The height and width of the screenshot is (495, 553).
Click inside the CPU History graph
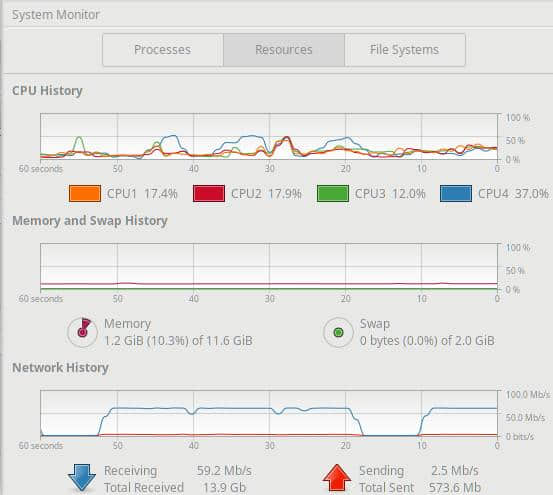pos(269,136)
